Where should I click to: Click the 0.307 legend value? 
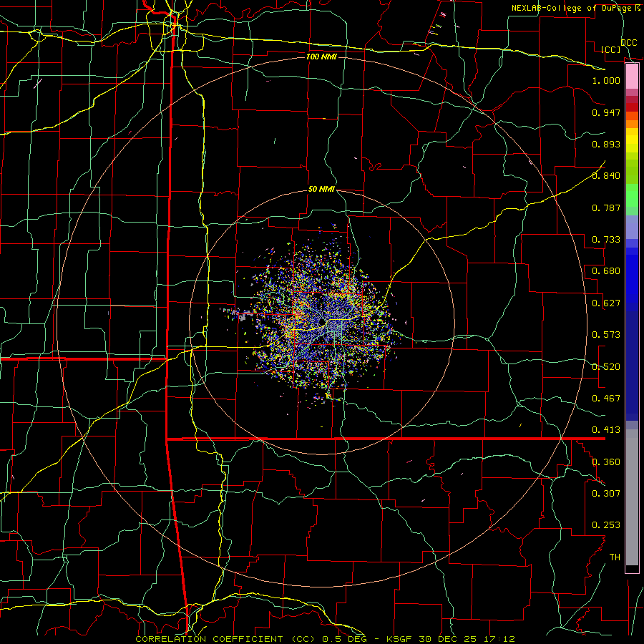pos(606,493)
